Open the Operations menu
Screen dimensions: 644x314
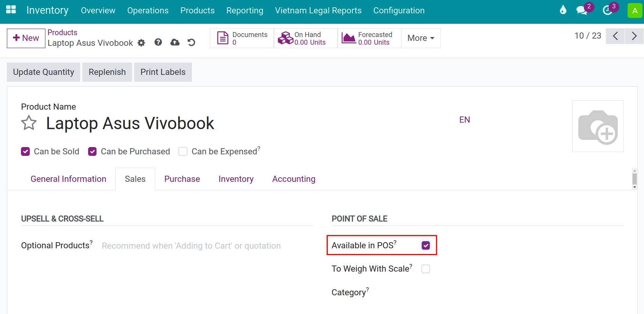click(x=148, y=11)
